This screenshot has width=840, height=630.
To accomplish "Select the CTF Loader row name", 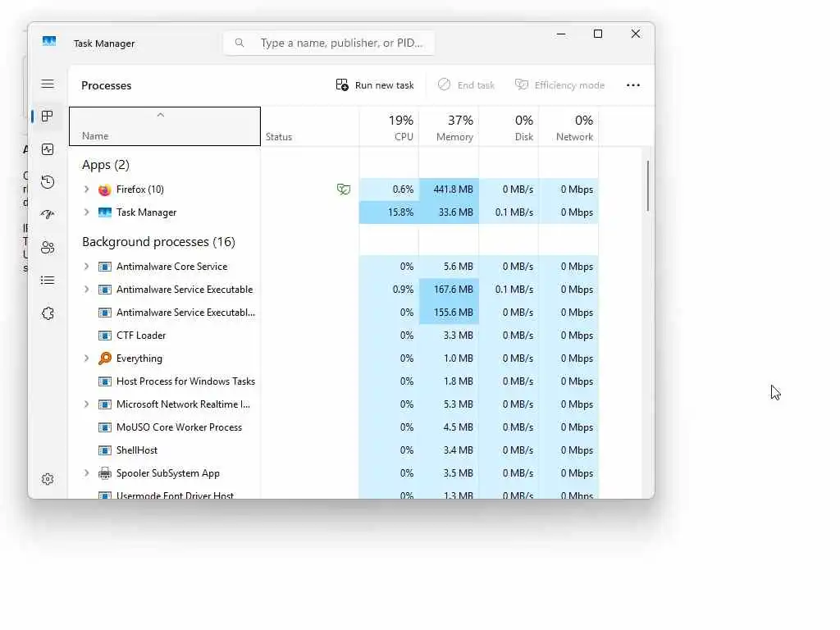I will (141, 336).
